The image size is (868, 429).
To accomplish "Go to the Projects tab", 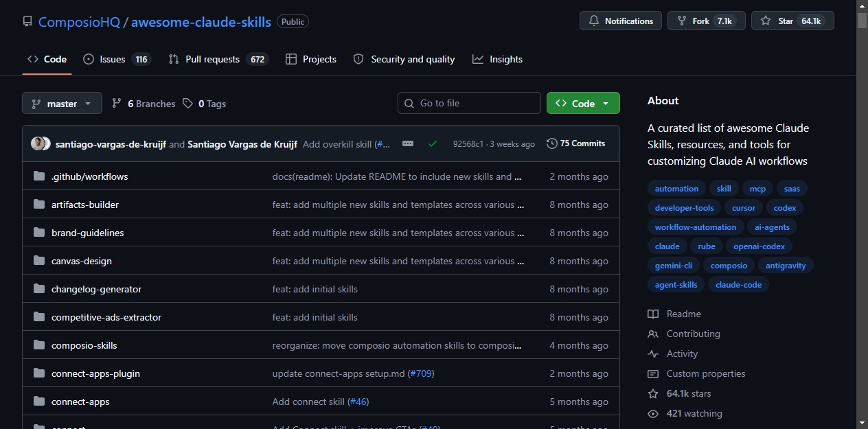I will coord(311,59).
